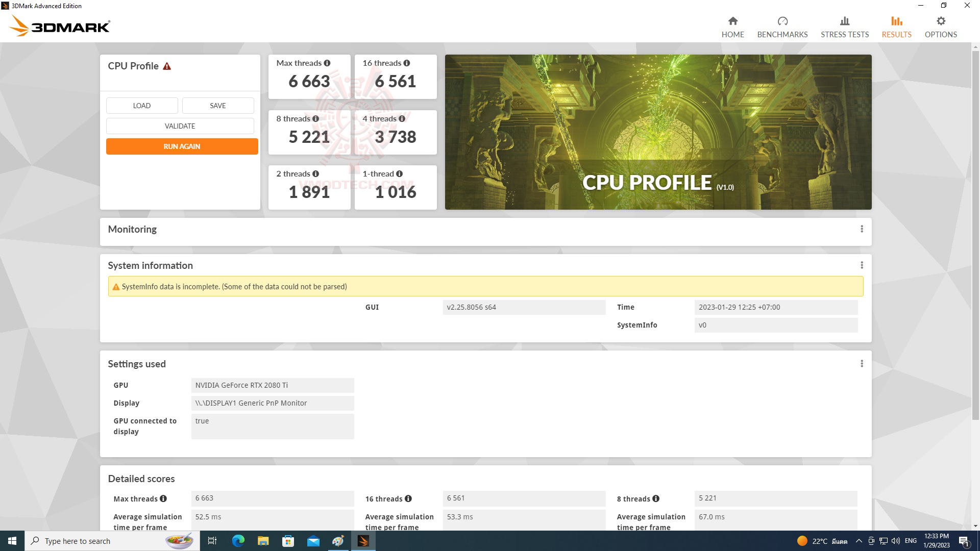Screen dimensions: 980x551
Task: Click the 4 threads info icon
Action: coord(402,119)
